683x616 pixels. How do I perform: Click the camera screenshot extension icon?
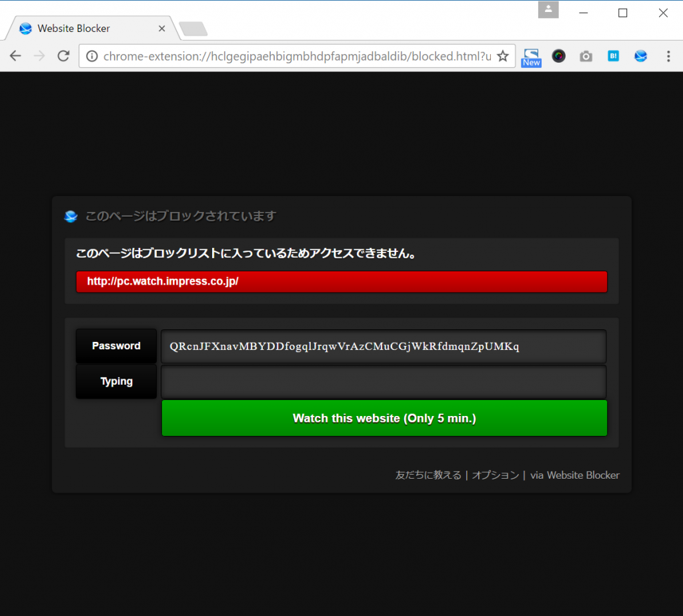click(x=586, y=56)
